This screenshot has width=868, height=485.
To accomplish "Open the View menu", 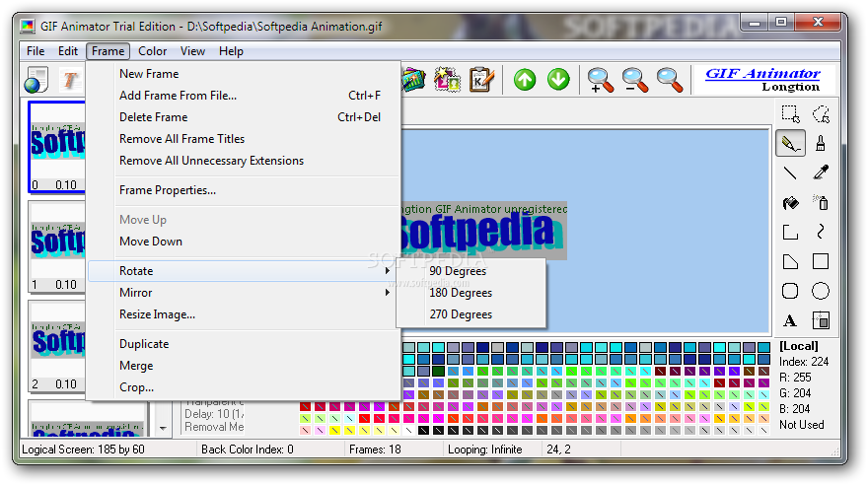I will click(192, 51).
